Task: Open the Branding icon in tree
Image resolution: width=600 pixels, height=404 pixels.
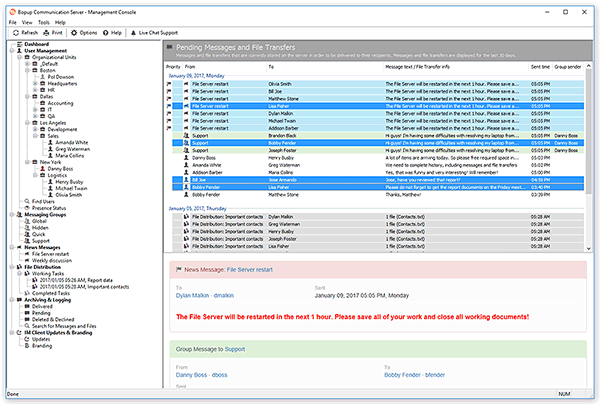Action: (27, 346)
